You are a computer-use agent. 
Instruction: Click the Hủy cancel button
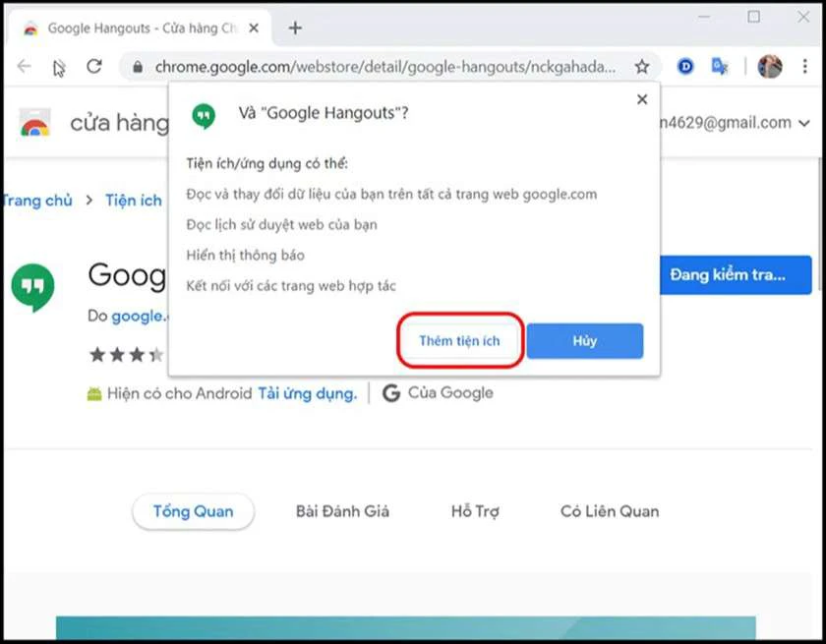(x=585, y=341)
